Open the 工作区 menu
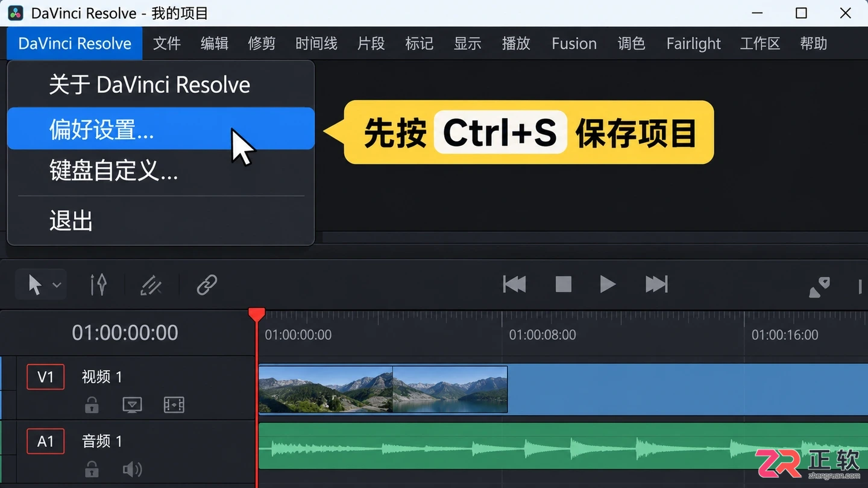 (x=760, y=43)
